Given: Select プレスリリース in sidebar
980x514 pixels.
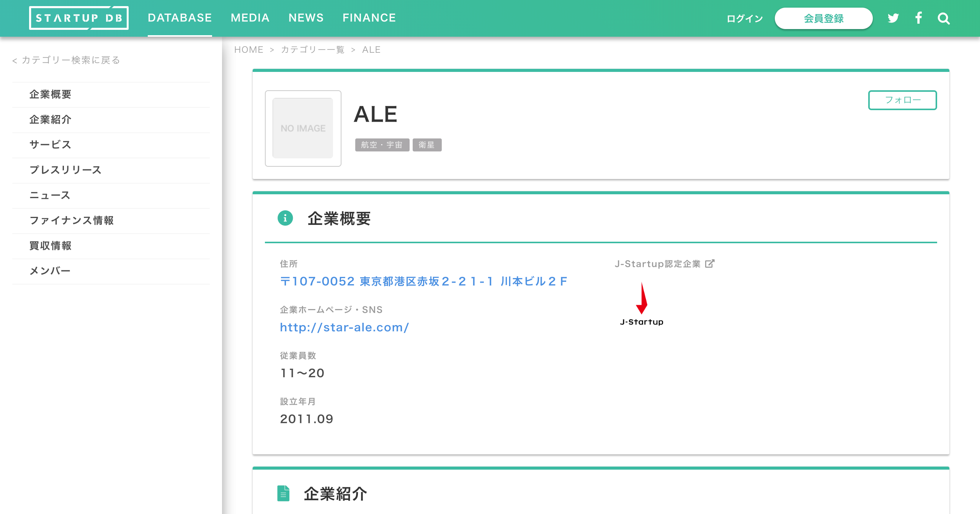Looking at the screenshot, I should [x=65, y=170].
